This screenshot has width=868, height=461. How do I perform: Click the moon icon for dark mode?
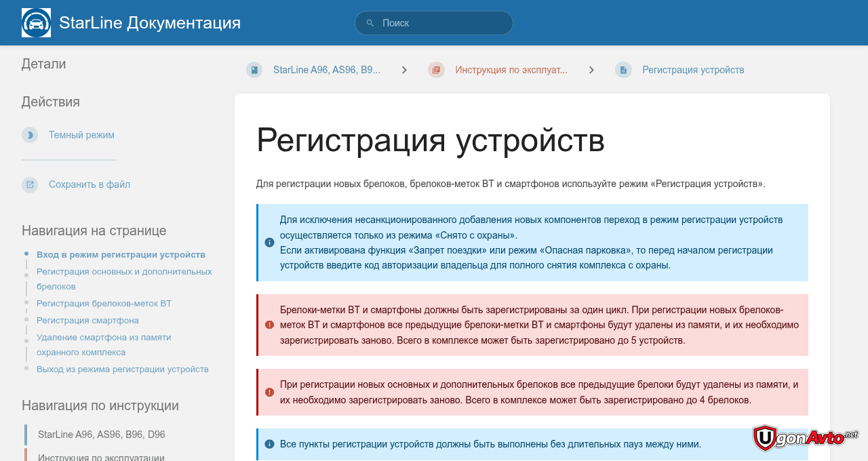pos(30,135)
